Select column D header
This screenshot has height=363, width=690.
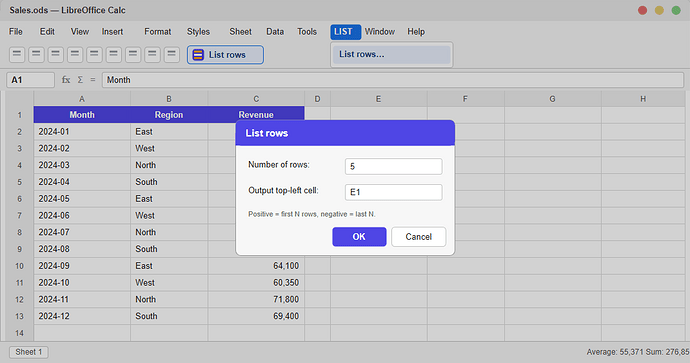click(317, 99)
